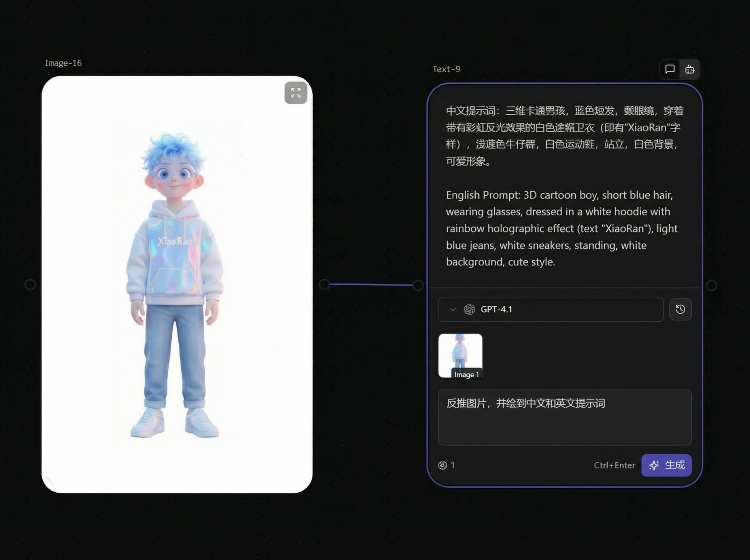Click the right output port of Text-9

[x=711, y=285]
